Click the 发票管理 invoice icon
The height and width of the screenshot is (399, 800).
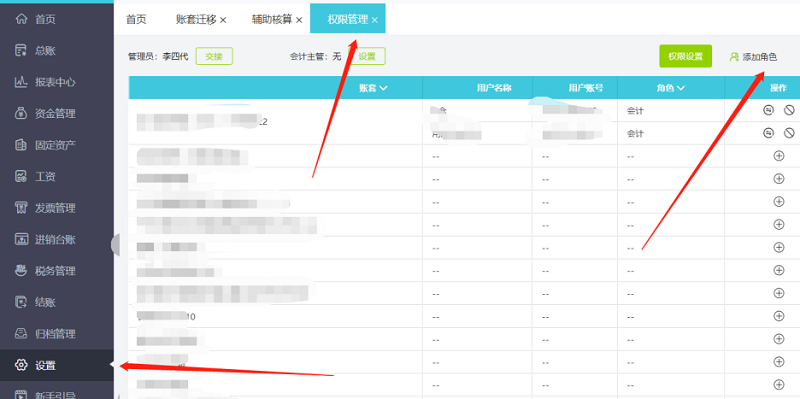(x=21, y=208)
